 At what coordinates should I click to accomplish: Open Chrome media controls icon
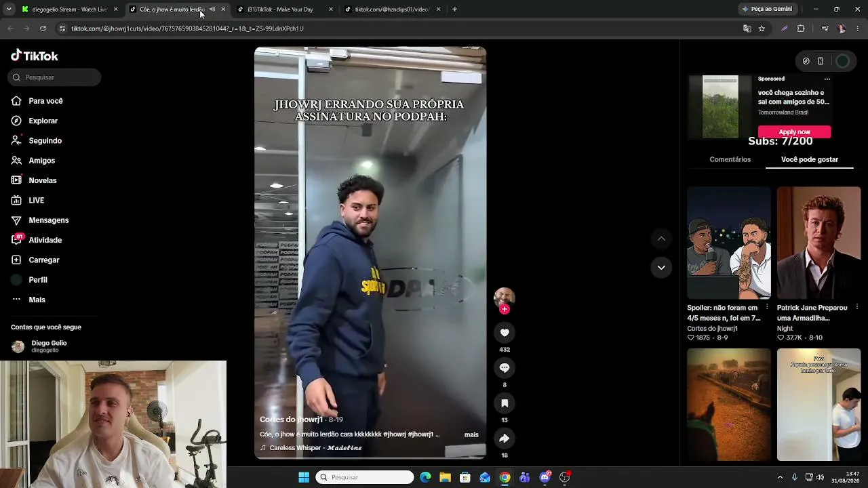pos(825,28)
